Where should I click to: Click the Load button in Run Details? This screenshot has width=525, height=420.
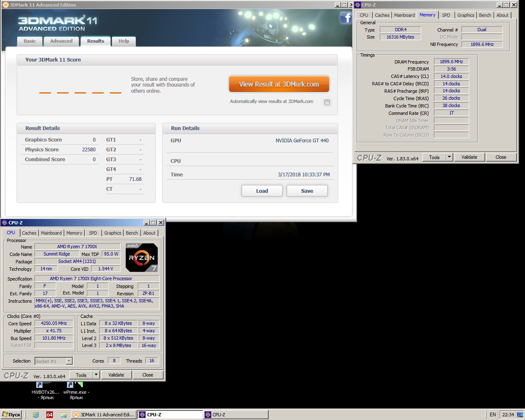tap(262, 191)
